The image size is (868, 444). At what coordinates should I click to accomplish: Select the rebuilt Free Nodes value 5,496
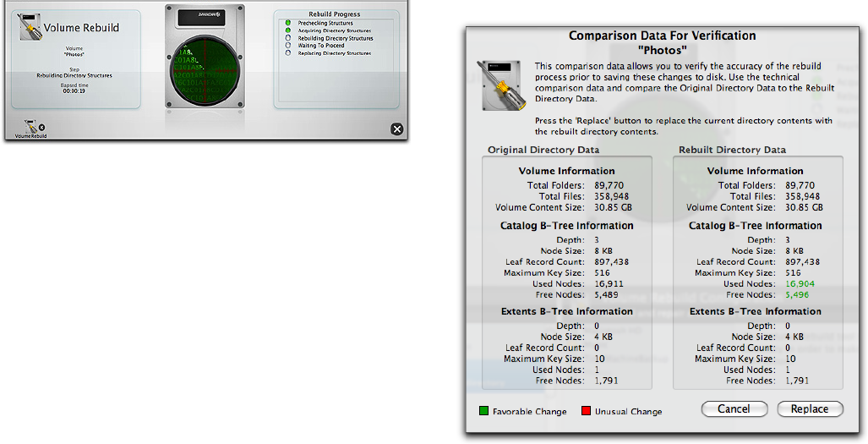coord(797,295)
